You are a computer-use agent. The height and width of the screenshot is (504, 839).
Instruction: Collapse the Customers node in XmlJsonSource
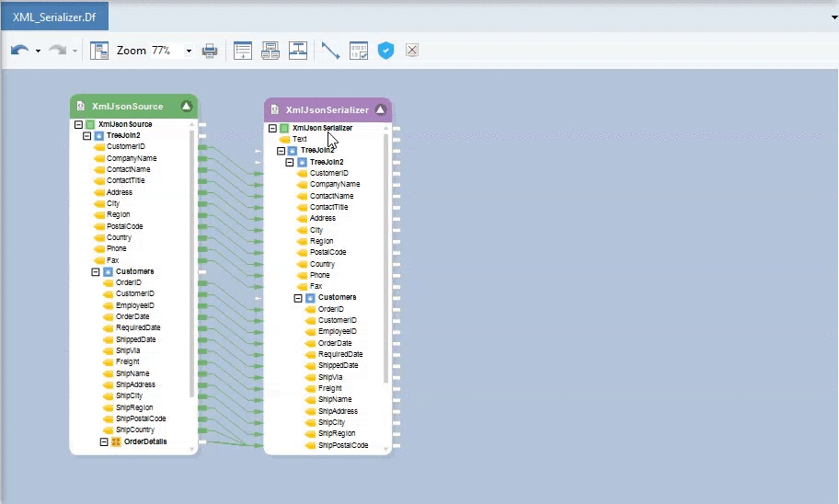coord(95,272)
